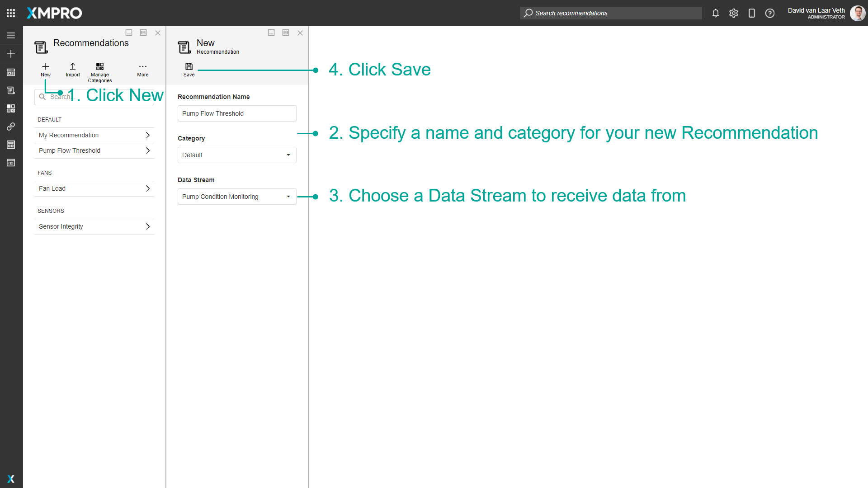Click the Save icon
Screen dimensions: 868x488
pos(189,67)
